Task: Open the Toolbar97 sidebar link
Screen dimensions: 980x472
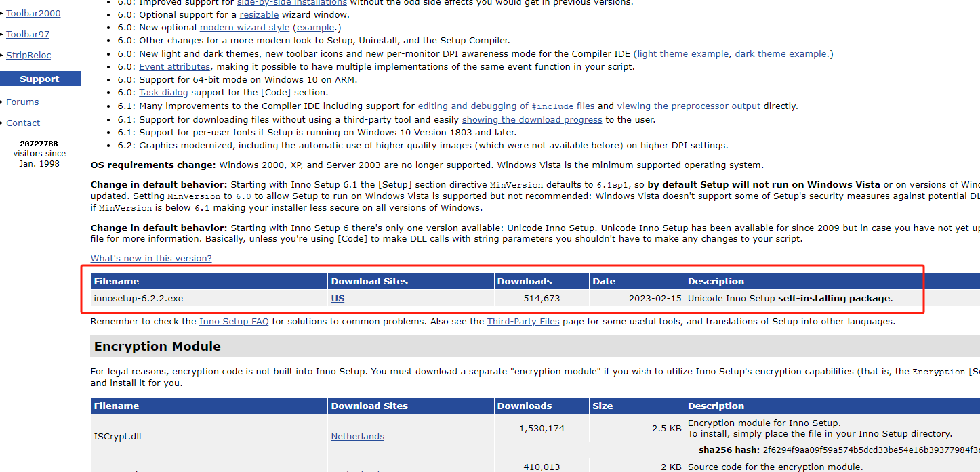Action: tap(28, 34)
